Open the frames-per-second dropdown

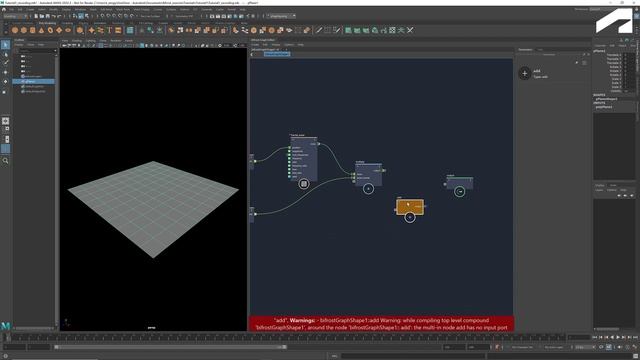coord(584,347)
